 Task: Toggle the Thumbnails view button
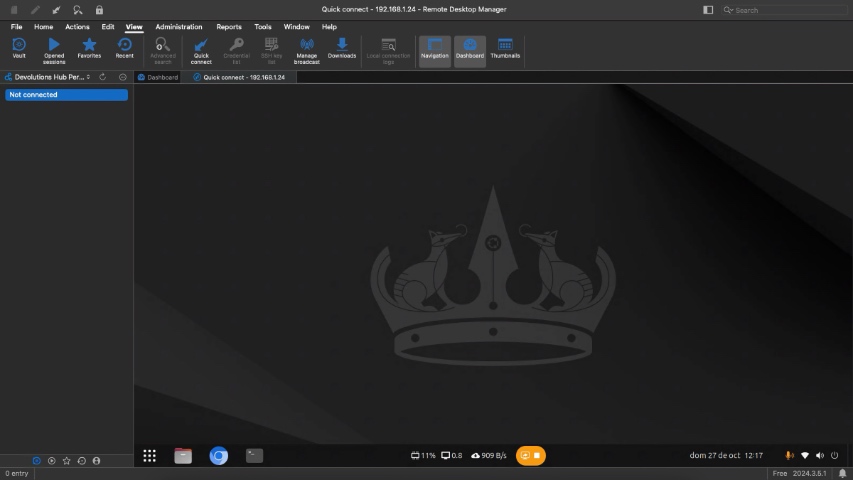(505, 48)
